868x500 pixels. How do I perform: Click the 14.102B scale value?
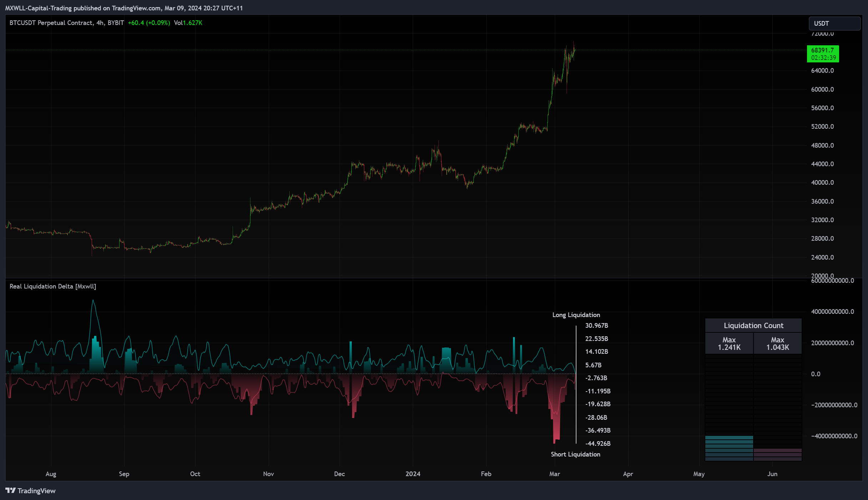597,352
